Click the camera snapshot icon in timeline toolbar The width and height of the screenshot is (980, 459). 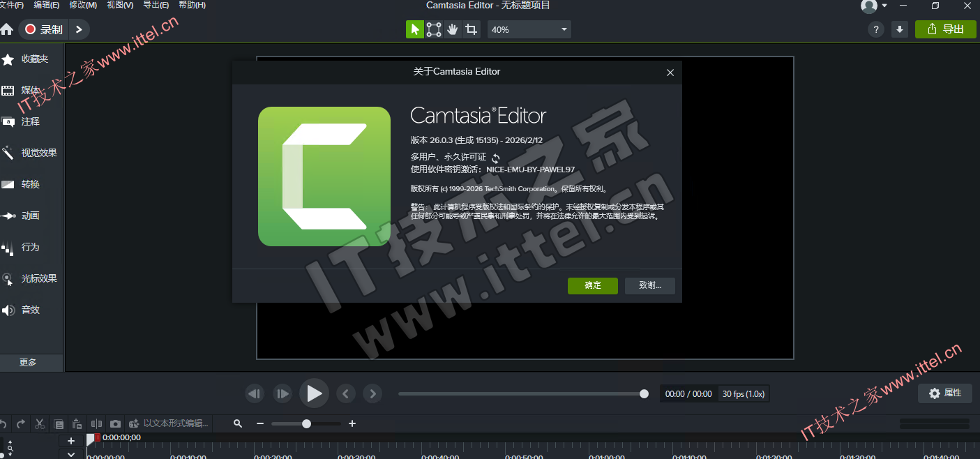115,423
